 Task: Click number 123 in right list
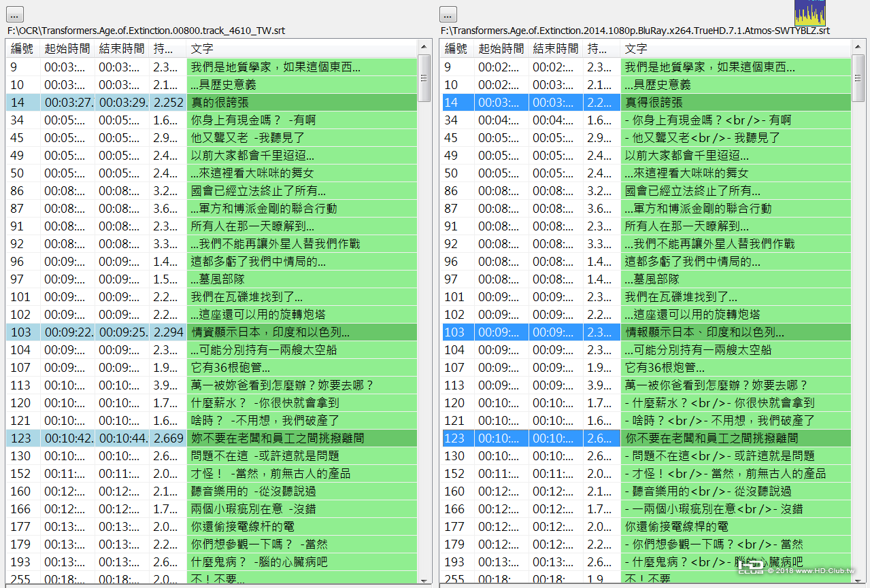[454, 438]
